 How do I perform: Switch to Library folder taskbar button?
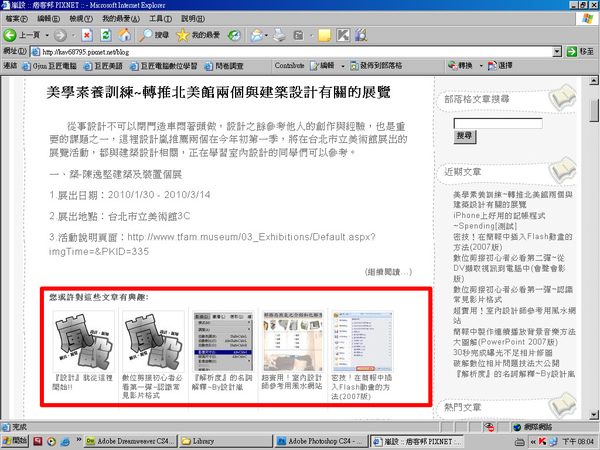pos(225,441)
